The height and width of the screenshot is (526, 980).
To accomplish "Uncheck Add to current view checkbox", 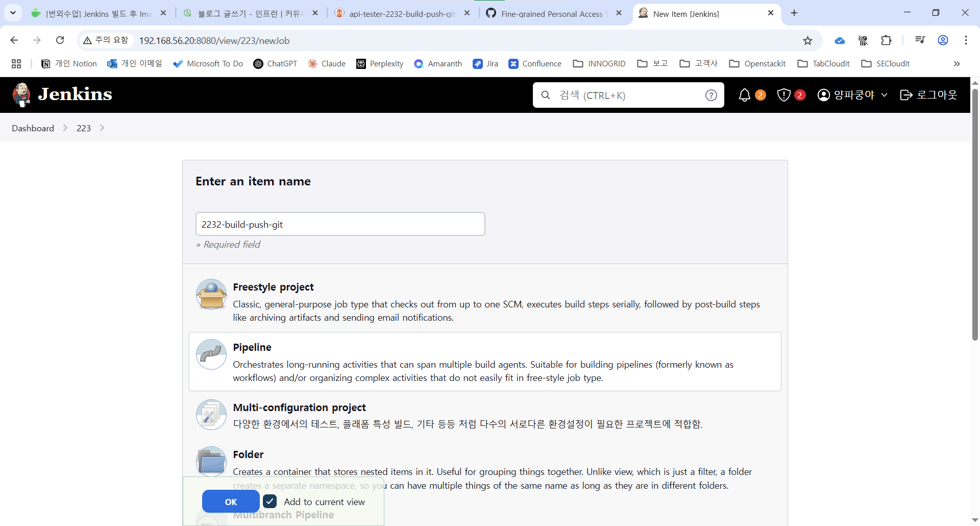I will pyautogui.click(x=270, y=501).
